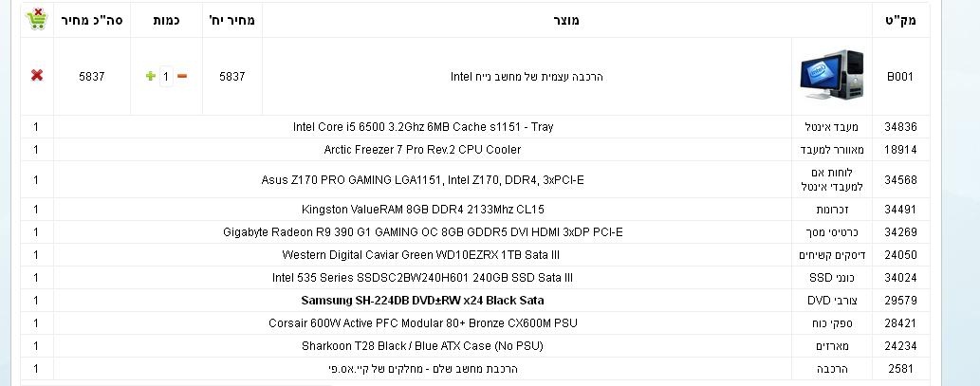Click the Asus Z170 PRO GAMING motherboard entry
Screen dimensions: 980x386
coord(422,180)
